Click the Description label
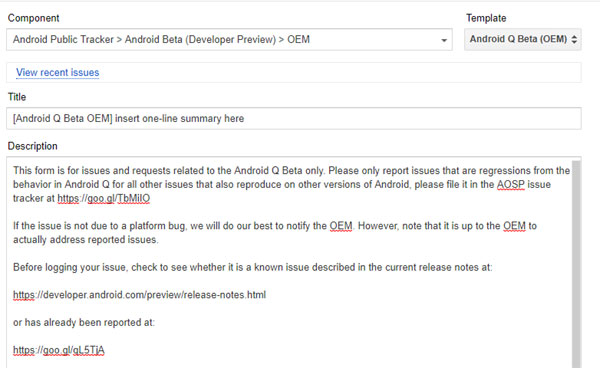 point(33,146)
